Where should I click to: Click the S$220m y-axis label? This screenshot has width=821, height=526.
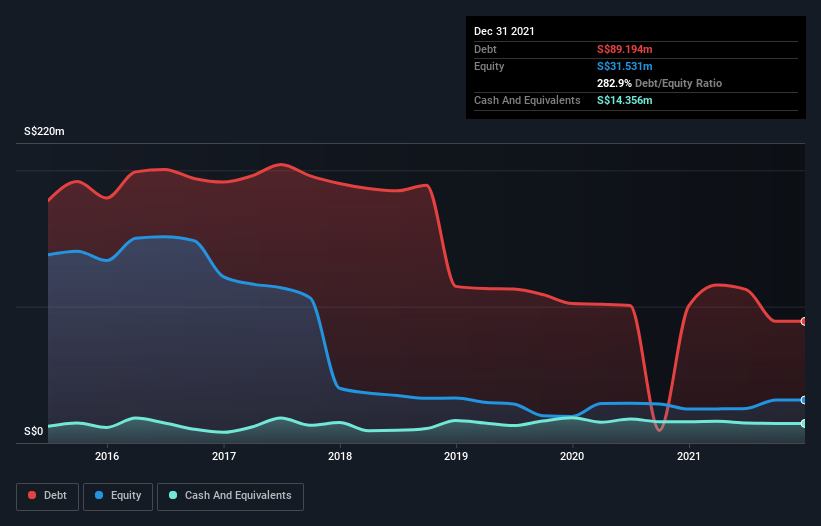pyautogui.click(x=45, y=131)
